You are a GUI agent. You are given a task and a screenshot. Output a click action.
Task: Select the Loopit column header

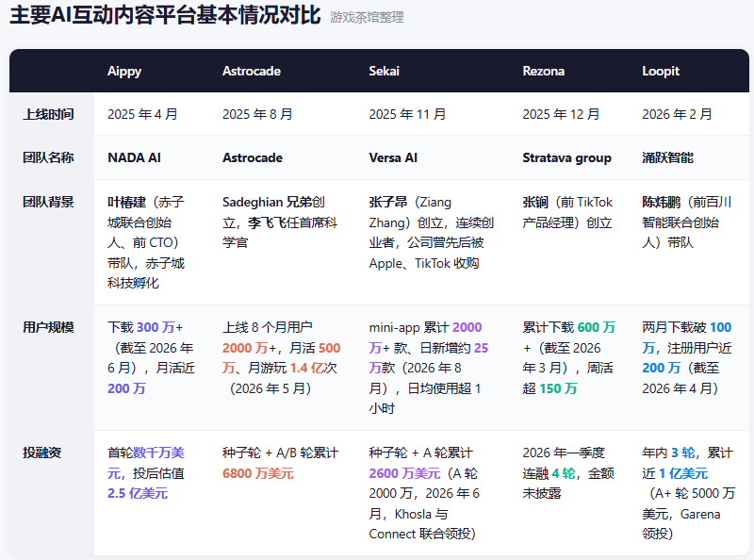661,72
